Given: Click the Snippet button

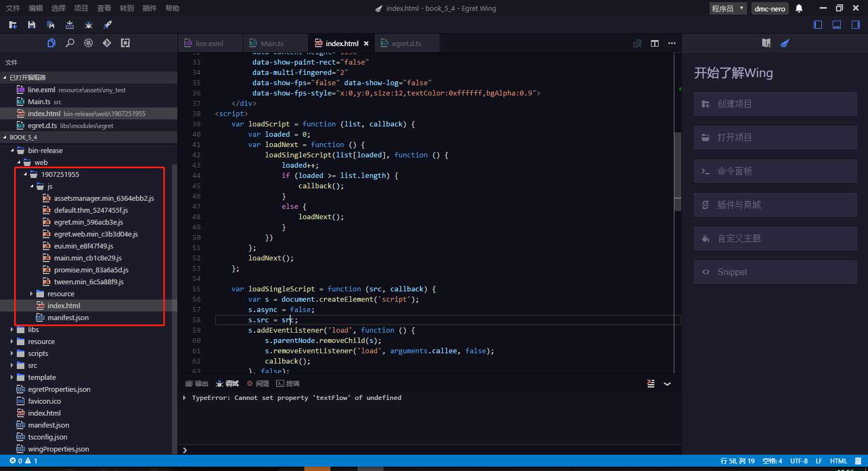Looking at the screenshot, I should [x=775, y=272].
